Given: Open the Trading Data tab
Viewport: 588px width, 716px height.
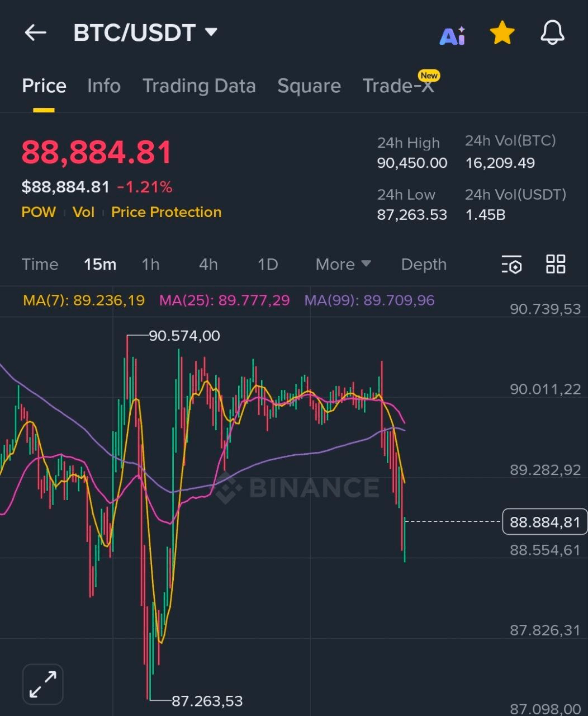Looking at the screenshot, I should tap(199, 86).
